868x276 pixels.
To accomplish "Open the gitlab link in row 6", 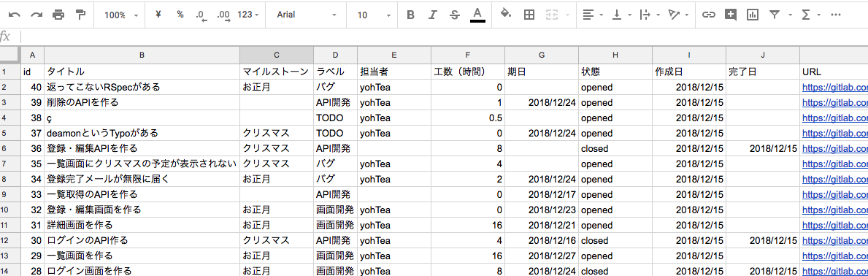I will click(x=835, y=148).
